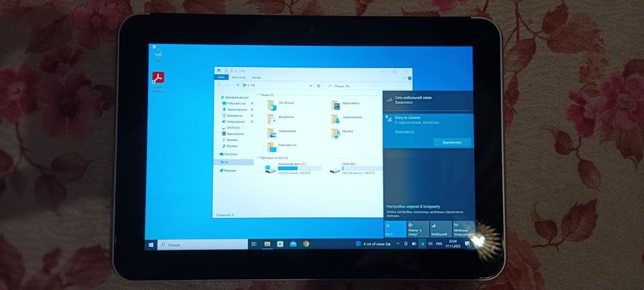
Task: Click the microphone icon in system tray
Action: click(x=406, y=244)
